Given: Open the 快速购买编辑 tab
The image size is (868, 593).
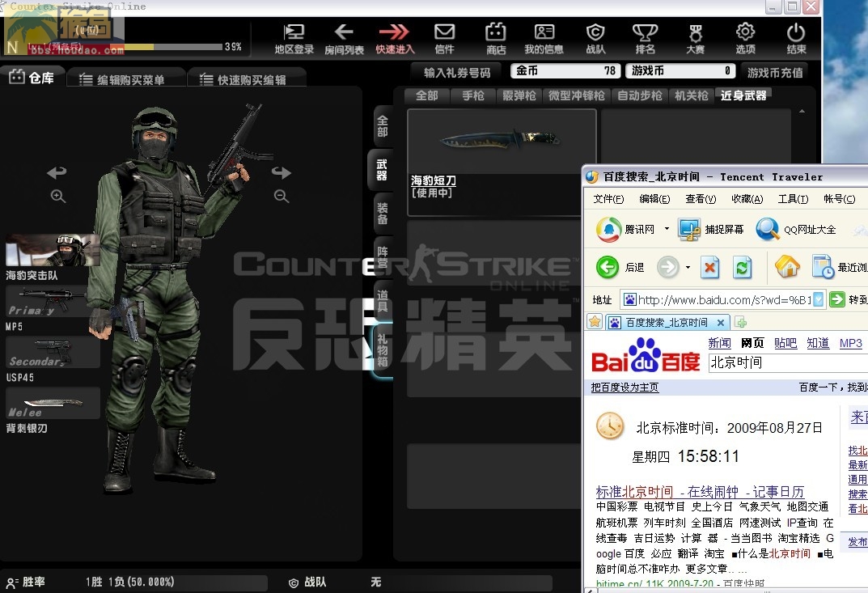Looking at the screenshot, I should 246,80.
